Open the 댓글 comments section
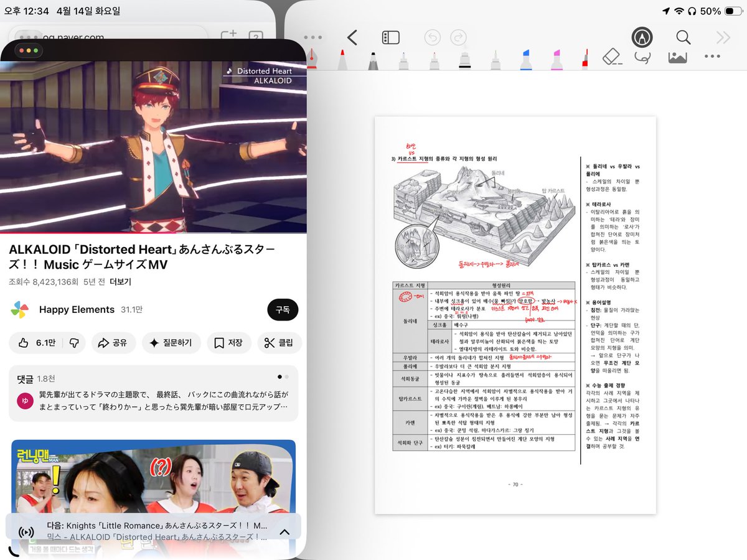This screenshot has width=747, height=560. point(153,393)
